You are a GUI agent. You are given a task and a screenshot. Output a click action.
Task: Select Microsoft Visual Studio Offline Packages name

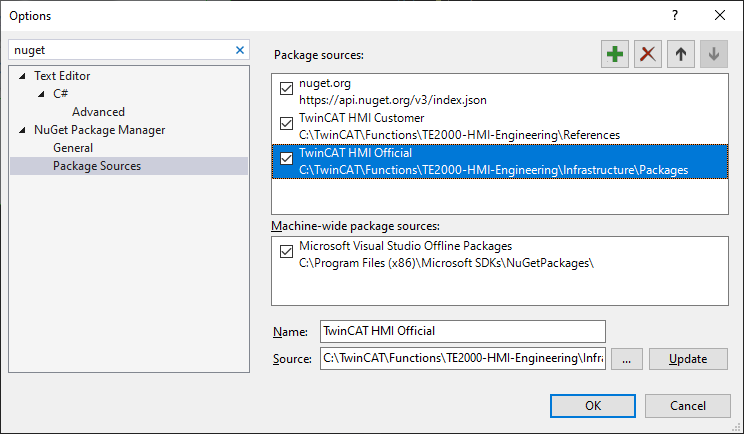click(x=406, y=246)
